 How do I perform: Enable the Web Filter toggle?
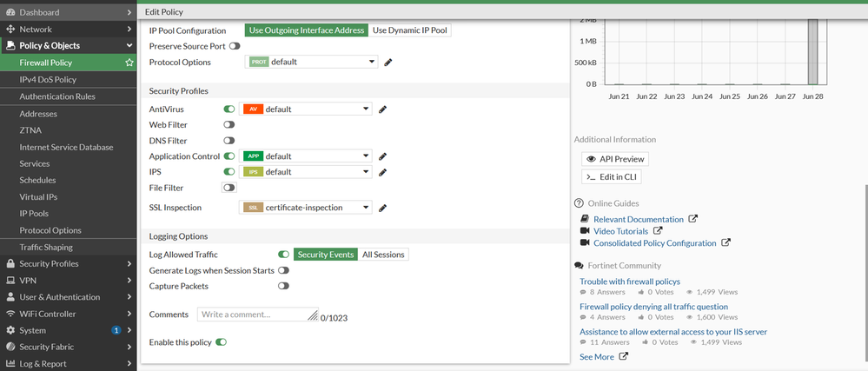[x=229, y=125]
